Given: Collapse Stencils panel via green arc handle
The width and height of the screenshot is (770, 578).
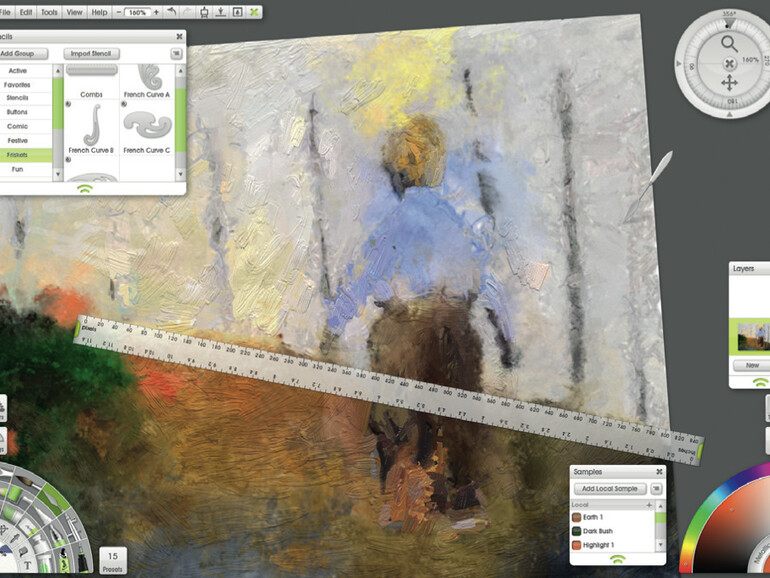Looking at the screenshot, I should [x=84, y=188].
